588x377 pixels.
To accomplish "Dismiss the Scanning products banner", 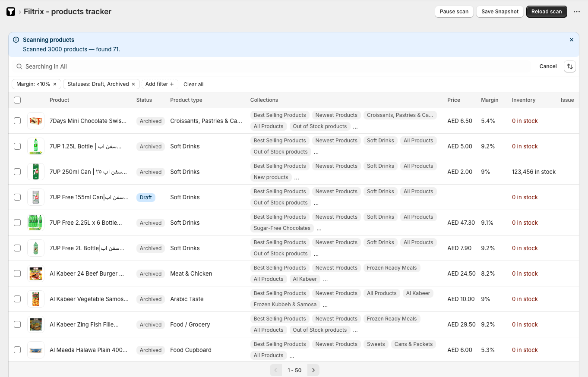I will (x=572, y=40).
